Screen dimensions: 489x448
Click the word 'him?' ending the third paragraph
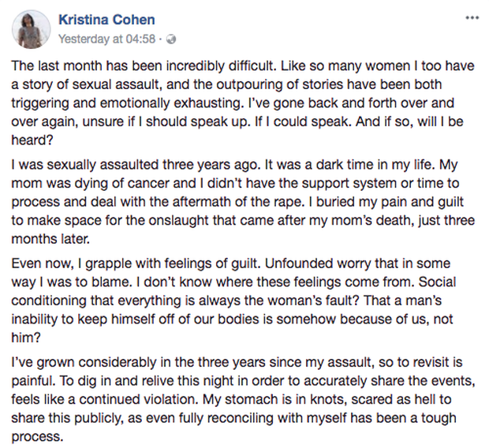(x=26, y=338)
